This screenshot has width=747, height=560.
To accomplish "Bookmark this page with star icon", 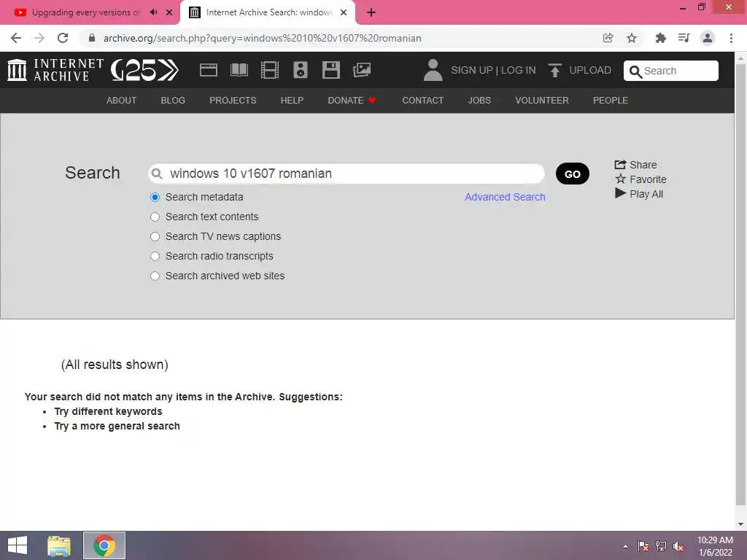I will coord(631,38).
